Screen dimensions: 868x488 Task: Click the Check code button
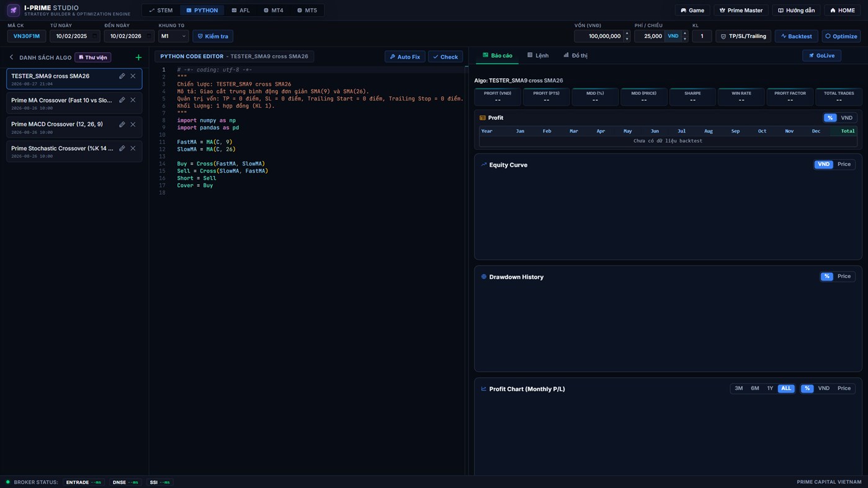tap(445, 57)
